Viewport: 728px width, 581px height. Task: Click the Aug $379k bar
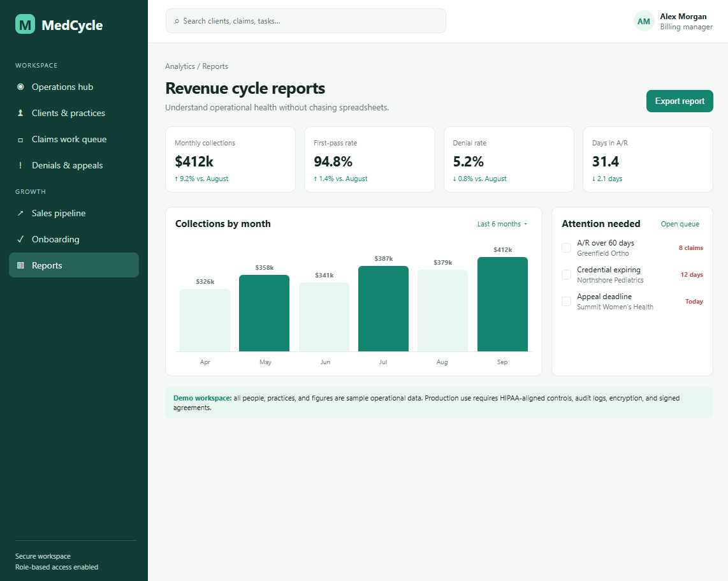point(442,311)
